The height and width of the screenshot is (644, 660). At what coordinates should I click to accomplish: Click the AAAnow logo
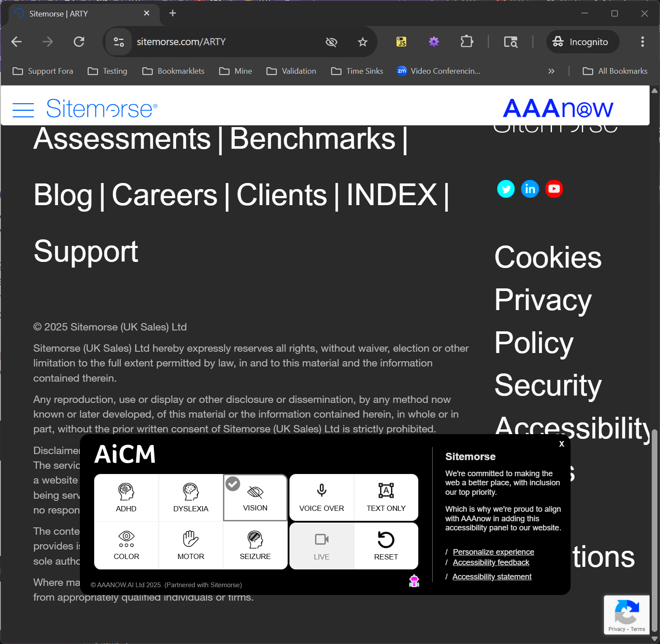558,108
